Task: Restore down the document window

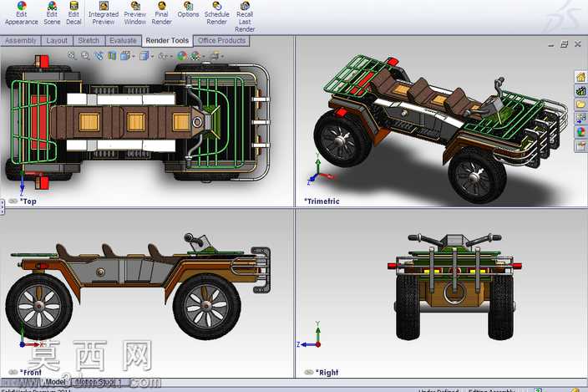Action: click(564, 44)
